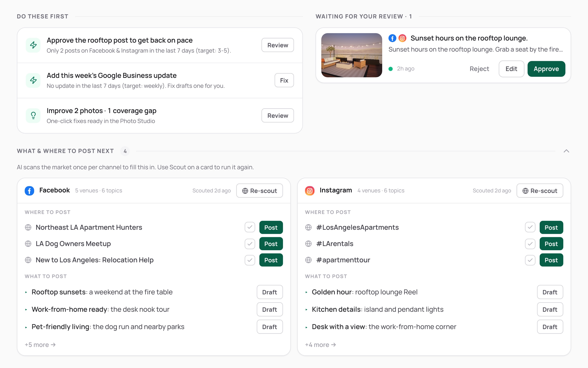This screenshot has height=368, width=588.
Task: Expand the Golden hour topic
Action: [x=306, y=292]
